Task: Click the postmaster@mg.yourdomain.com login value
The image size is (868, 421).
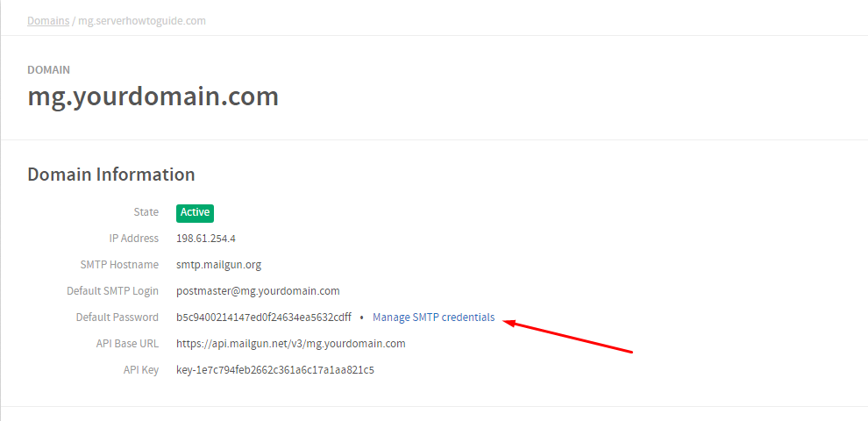Action: [258, 291]
